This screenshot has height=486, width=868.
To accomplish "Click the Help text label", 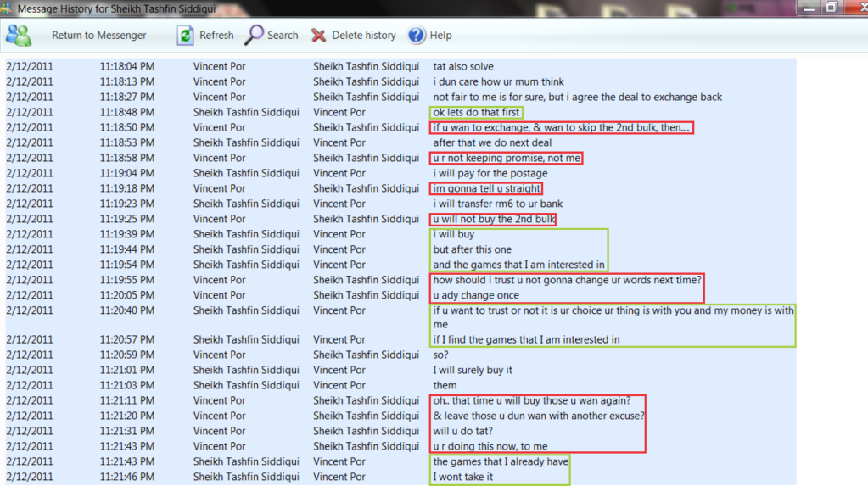I will click(x=440, y=36).
